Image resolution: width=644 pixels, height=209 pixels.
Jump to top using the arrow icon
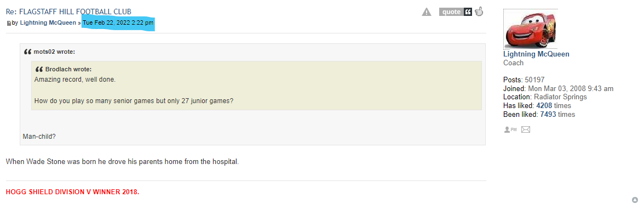(x=635, y=200)
